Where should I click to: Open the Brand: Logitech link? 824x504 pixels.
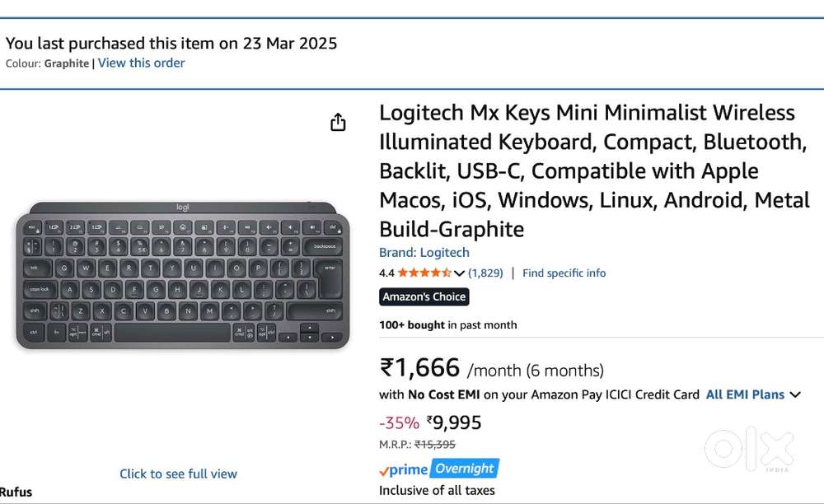click(424, 253)
